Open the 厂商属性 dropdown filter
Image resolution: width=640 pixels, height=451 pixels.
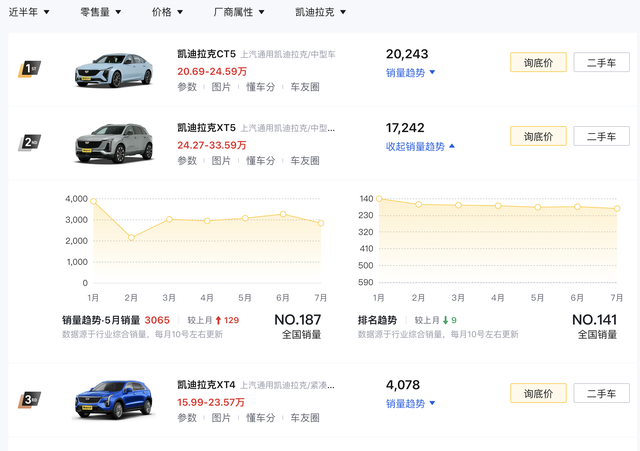[x=239, y=12]
